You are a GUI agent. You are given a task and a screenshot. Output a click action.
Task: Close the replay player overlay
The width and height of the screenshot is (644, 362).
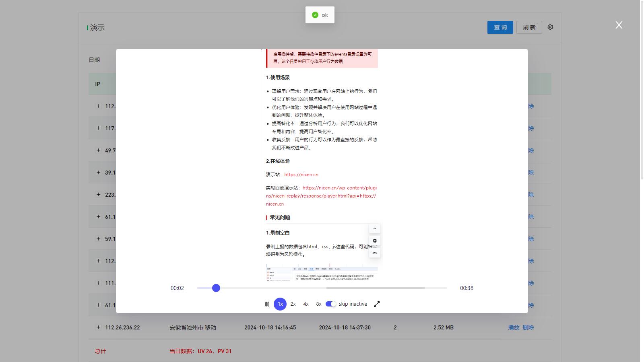[x=619, y=25]
